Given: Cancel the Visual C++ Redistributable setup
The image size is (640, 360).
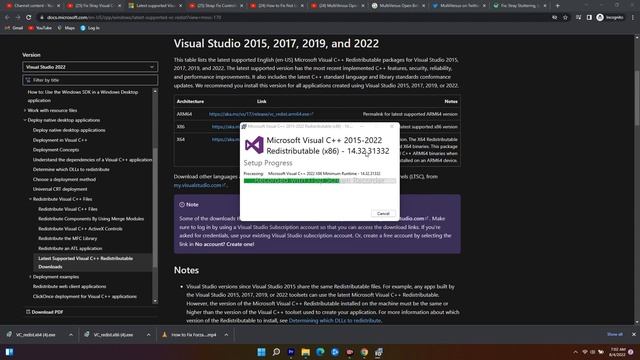Looking at the screenshot, I should tap(383, 213).
